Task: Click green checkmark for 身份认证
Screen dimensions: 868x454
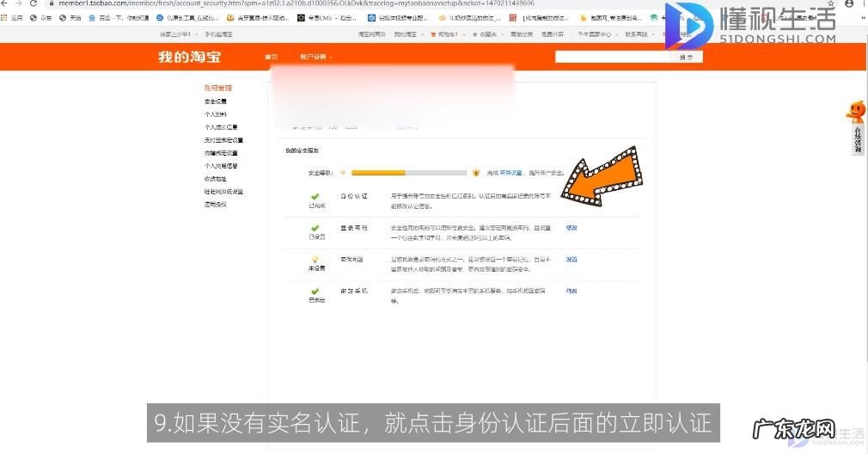Action: point(315,197)
